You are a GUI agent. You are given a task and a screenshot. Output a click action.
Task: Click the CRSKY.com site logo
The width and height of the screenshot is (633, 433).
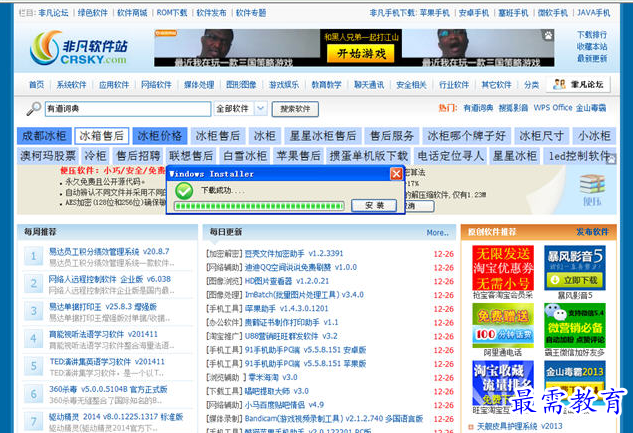click(x=79, y=48)
